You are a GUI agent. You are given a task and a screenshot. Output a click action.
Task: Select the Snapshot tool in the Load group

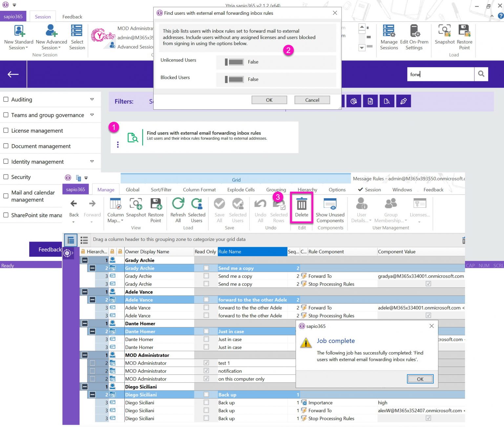(x=445, y=36)
